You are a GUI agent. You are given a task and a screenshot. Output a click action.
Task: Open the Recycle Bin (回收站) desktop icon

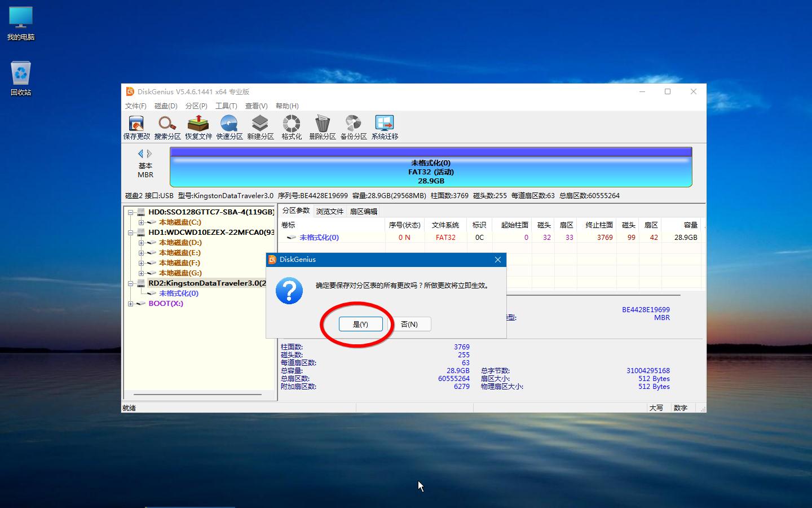click(21, 78)
